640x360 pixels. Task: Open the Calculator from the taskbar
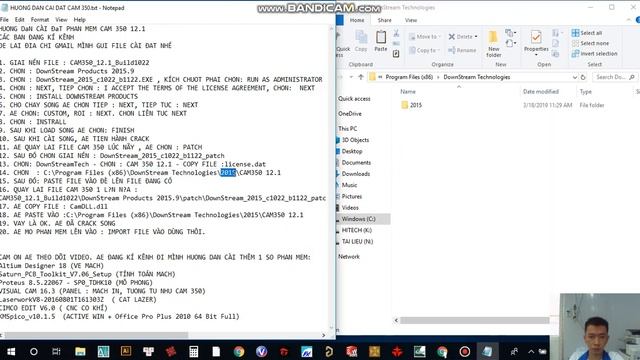193,351
